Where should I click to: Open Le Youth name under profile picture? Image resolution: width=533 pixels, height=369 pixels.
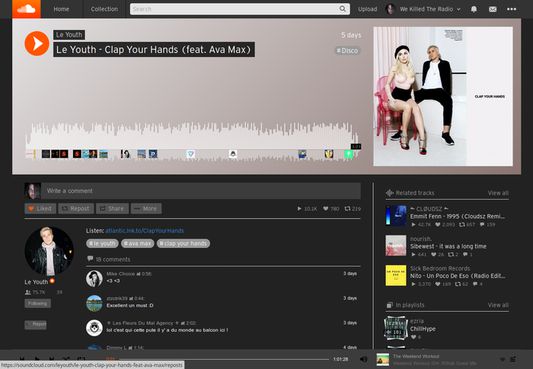(x=36, y=282)
